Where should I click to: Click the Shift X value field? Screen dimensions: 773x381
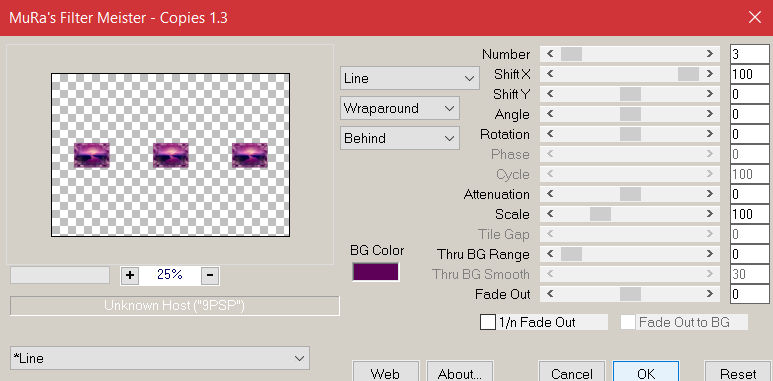(x=750, y=74)
